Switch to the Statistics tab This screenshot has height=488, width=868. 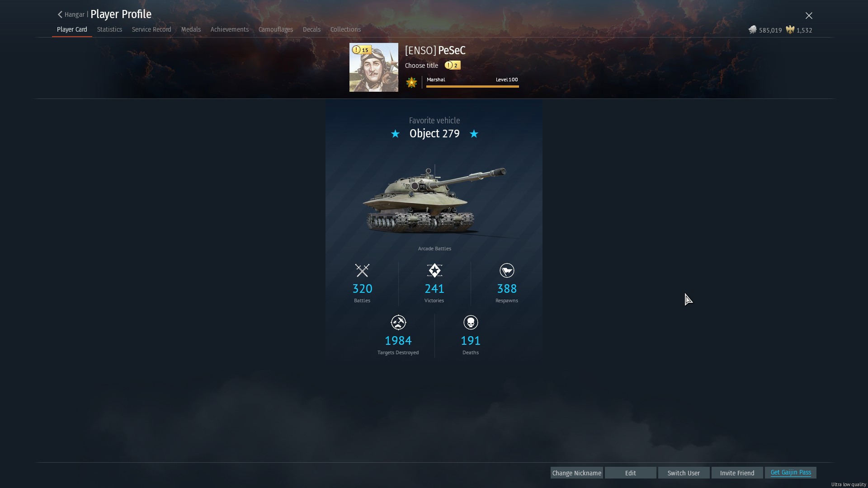(109, 29)
